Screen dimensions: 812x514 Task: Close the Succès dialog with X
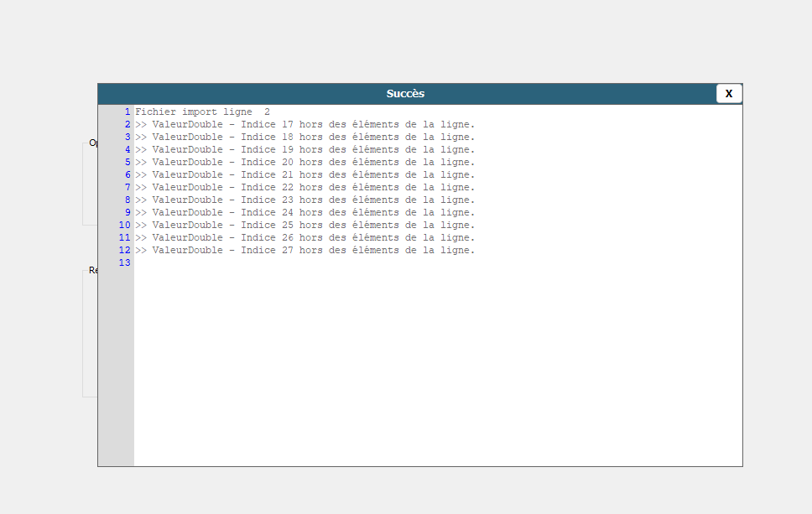(729, 94)
